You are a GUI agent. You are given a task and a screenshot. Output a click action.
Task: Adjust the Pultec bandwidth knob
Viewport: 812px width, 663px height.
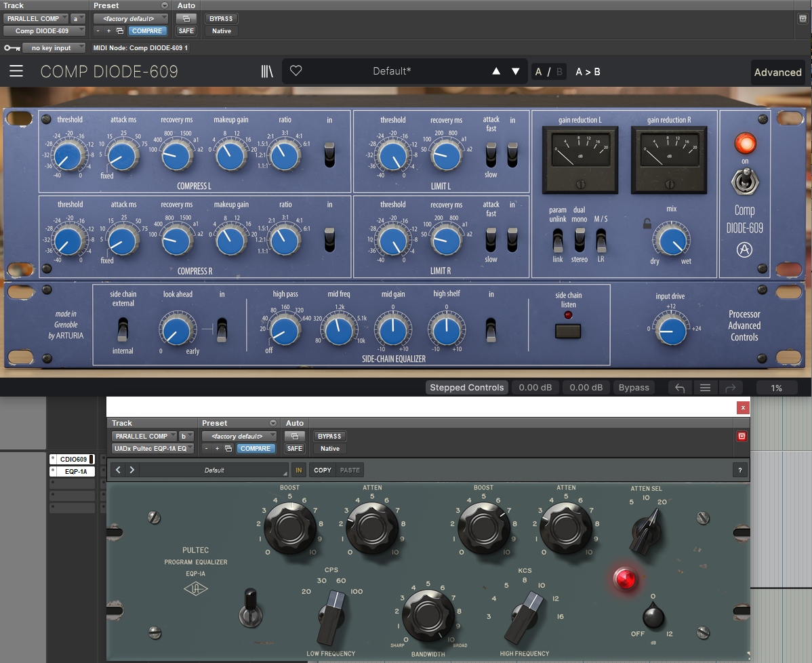point(428,614)
